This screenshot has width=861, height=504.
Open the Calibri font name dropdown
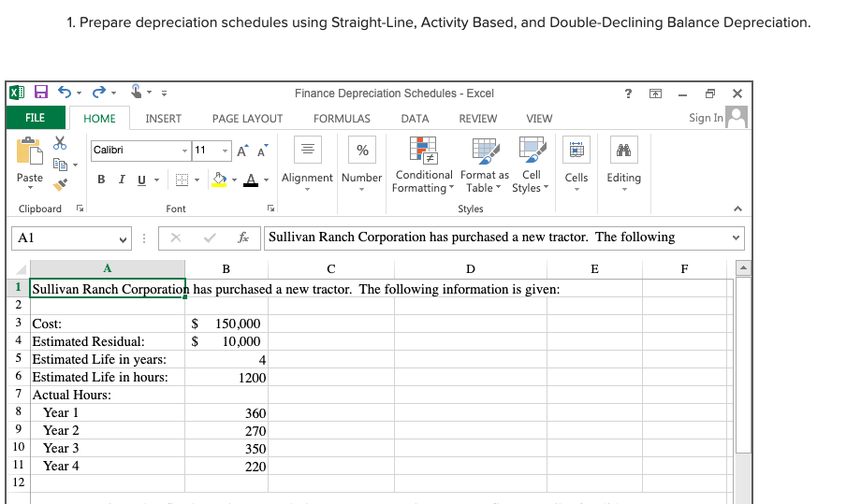click(184, 151)
